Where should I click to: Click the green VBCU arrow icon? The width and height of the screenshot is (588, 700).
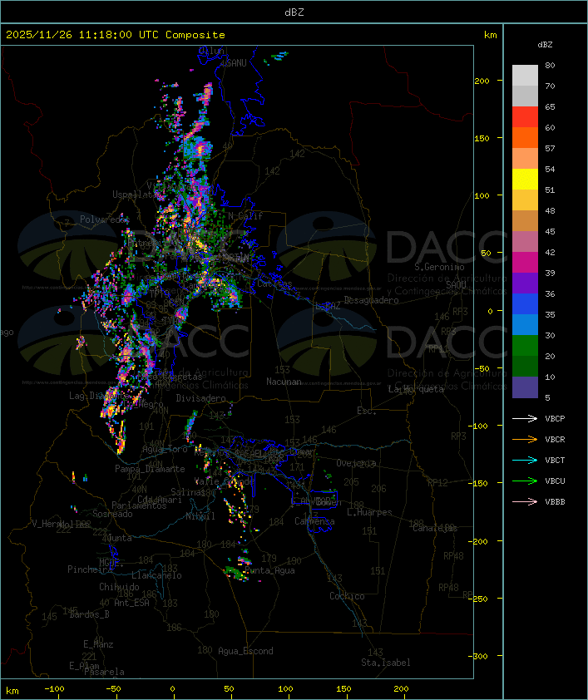coord(525,481)
